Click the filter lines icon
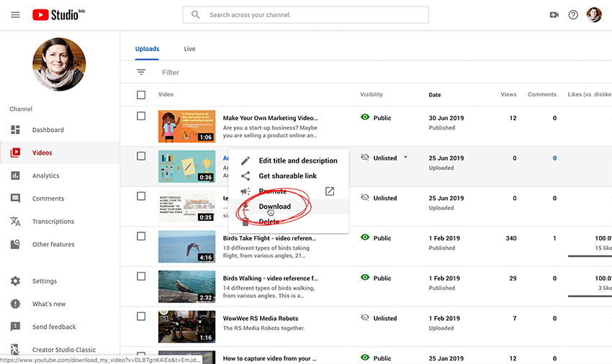The height and width of the screenshot is (364, 612). (x=141, y=72)
